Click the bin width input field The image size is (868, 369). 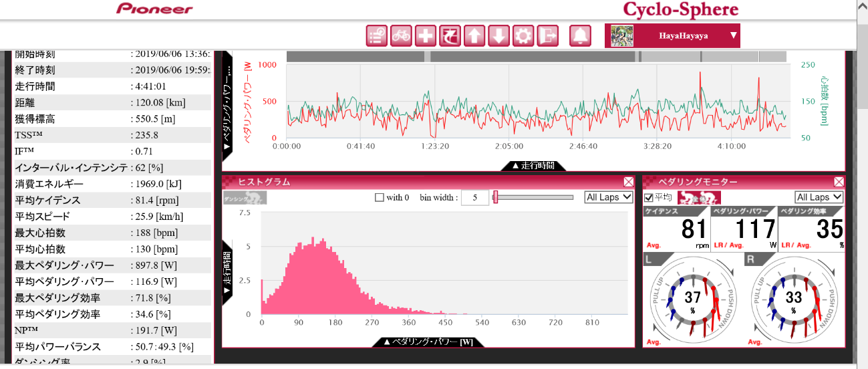pyautogui.click(x=474, y=198)
